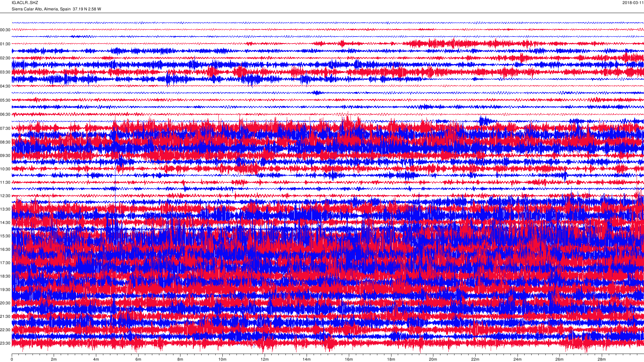This screenshot has width=644, height=362.
Task: Click the 10:30 time label
Action: pyautogui.click(x=5, y=169)
